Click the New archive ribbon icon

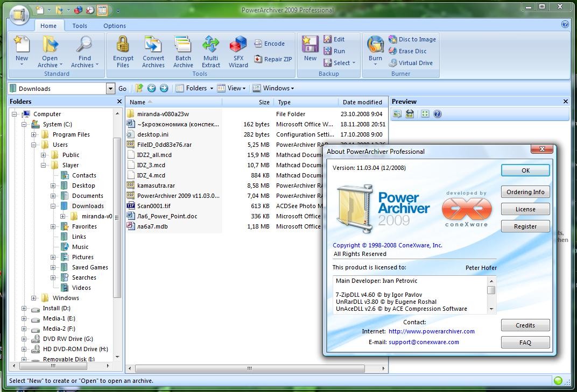(22, 49)
